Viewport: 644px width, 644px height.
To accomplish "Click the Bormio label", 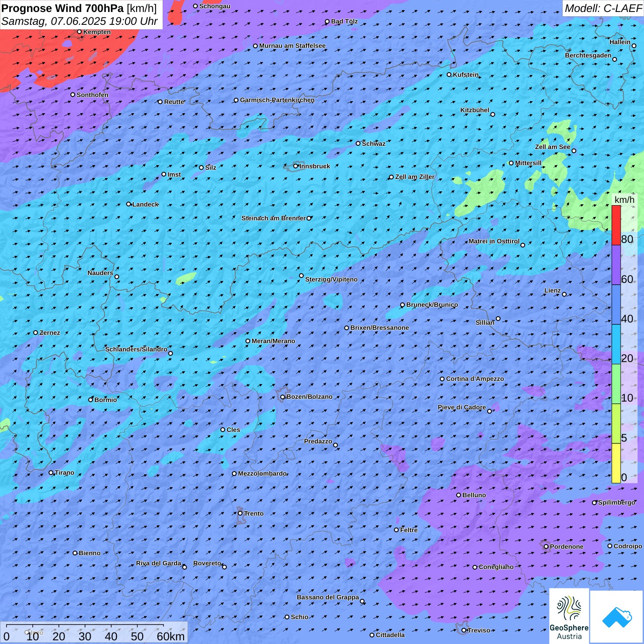I will (106, 400).
